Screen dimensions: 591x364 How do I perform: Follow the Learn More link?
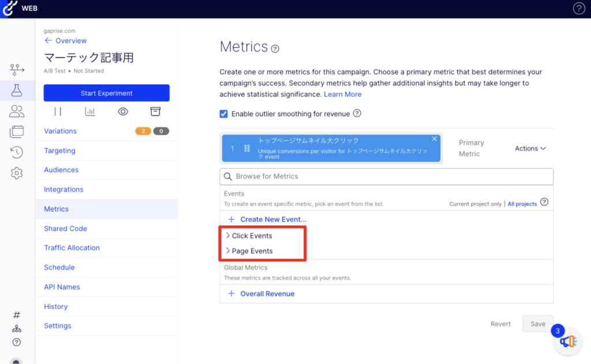click(x=342, y=94)
